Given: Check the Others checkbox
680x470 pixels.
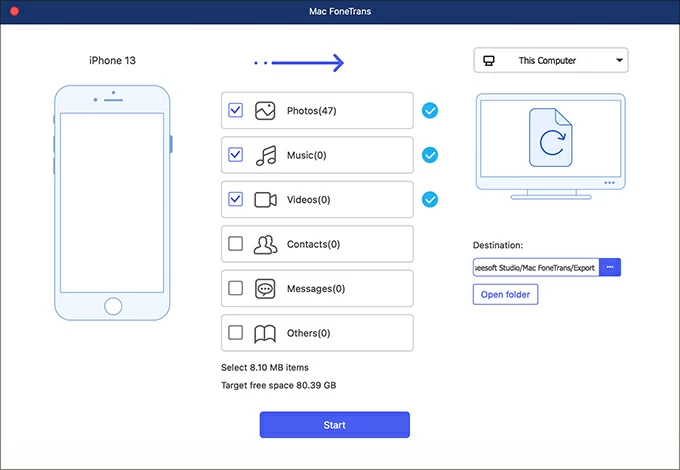Looking at the screenshot, I should 235,333.
